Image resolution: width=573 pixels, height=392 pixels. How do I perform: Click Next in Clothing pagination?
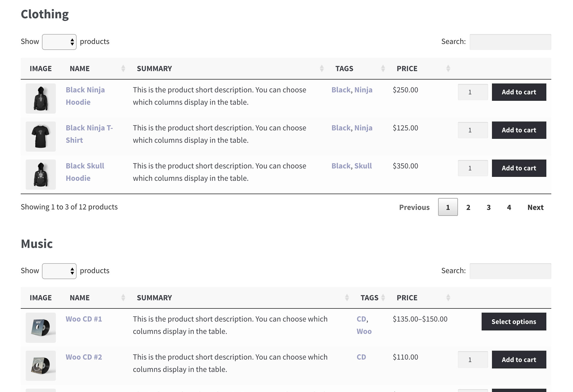click(535, 207)
